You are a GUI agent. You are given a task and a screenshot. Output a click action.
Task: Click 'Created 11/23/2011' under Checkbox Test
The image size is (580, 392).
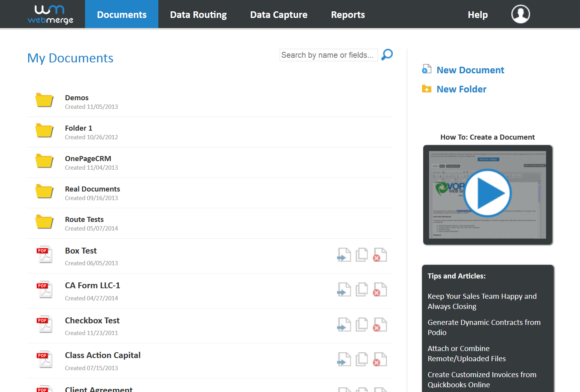[91, 333]
